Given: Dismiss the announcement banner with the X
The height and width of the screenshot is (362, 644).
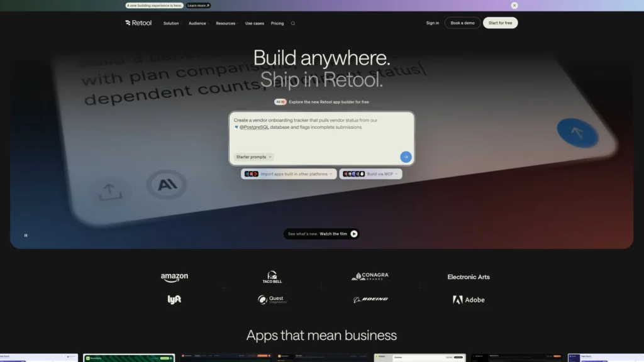Looking at the screenshot, I should [x=514, y=5].
